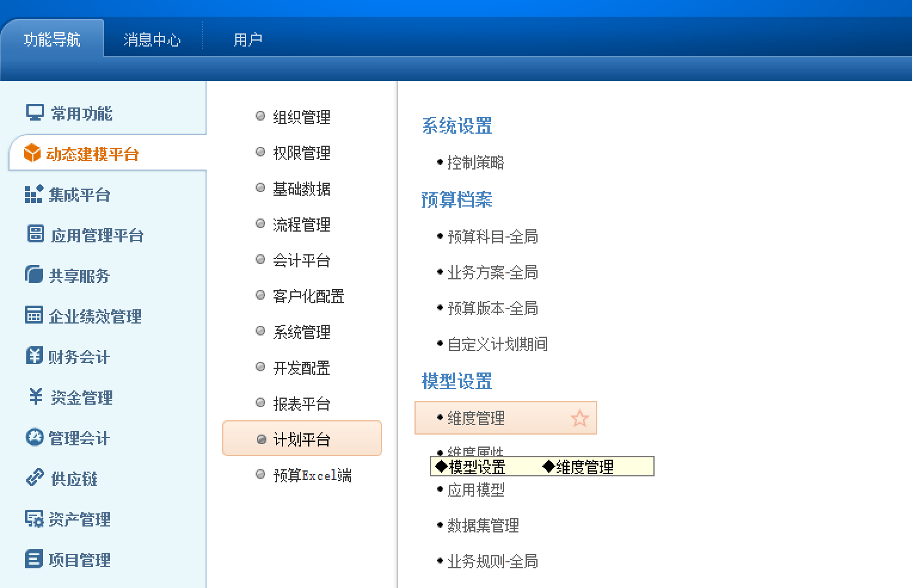Click the monitor icon beside 常用功能
Image resolution: width=912 pixels, height=588 pixels.
(x=35, y=112)
